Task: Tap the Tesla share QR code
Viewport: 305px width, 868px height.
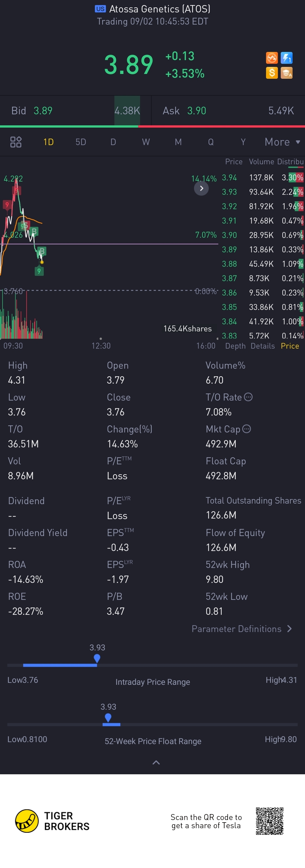Action: 269,821
